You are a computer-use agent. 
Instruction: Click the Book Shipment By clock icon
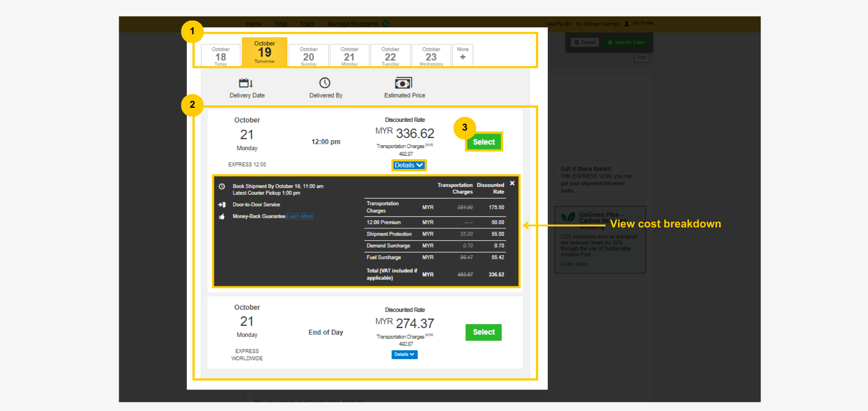click(222, 186)
